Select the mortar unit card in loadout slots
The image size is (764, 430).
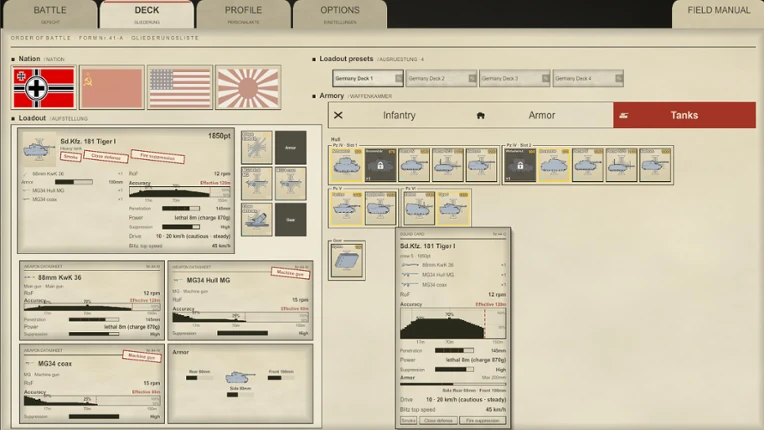point(257,220)
